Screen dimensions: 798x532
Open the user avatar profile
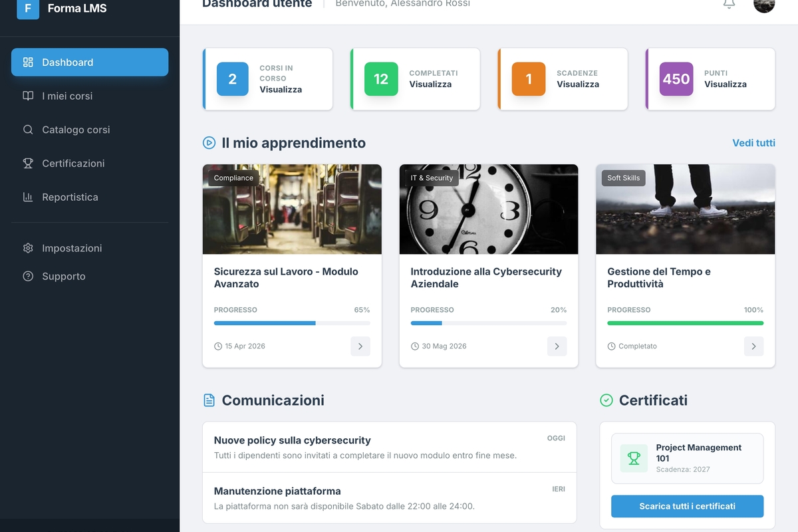click(764, 4)
